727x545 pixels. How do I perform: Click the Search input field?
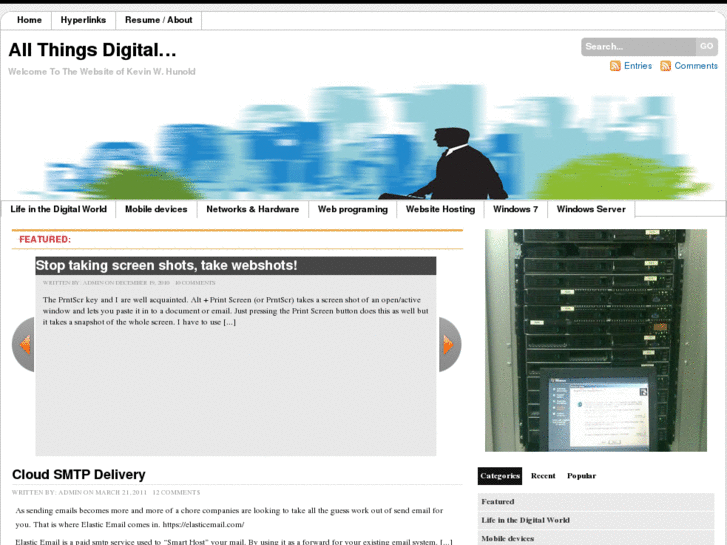click(638, 46)
